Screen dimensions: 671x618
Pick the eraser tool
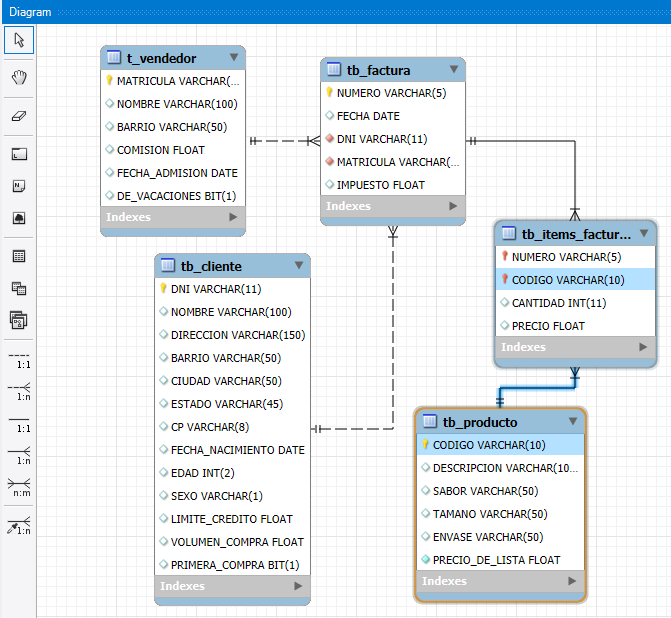(x=19, y=116)
